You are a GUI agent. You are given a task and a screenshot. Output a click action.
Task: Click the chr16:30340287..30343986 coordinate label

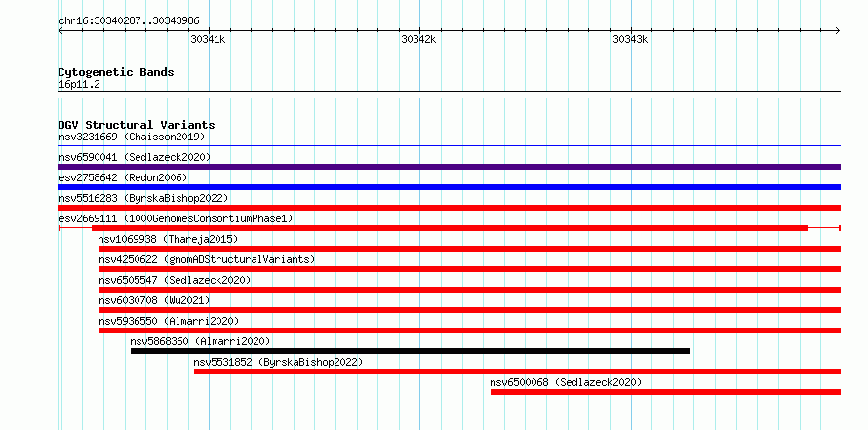[129, 21]
